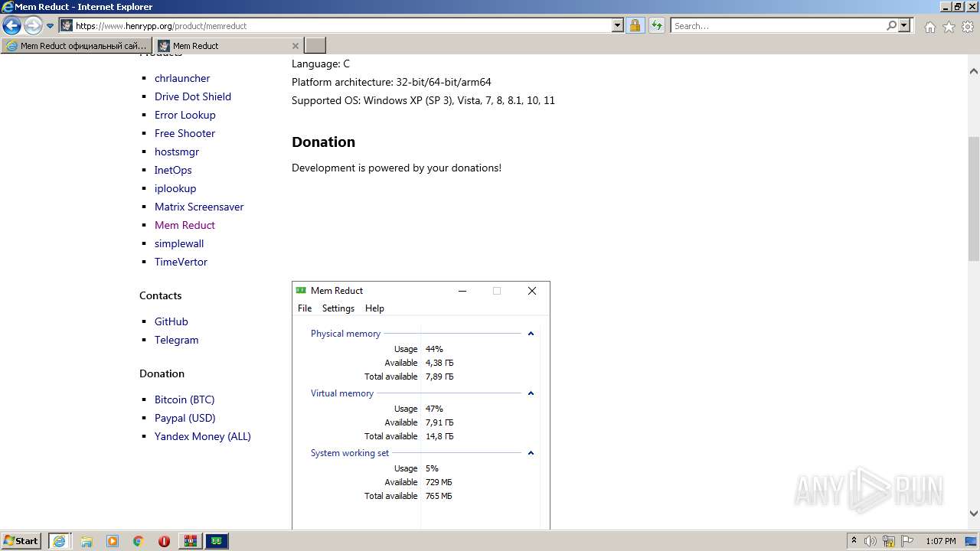The image size is (980, 551).
Task: Click the page scrollbar down arrow
Action: click(974, 514)
